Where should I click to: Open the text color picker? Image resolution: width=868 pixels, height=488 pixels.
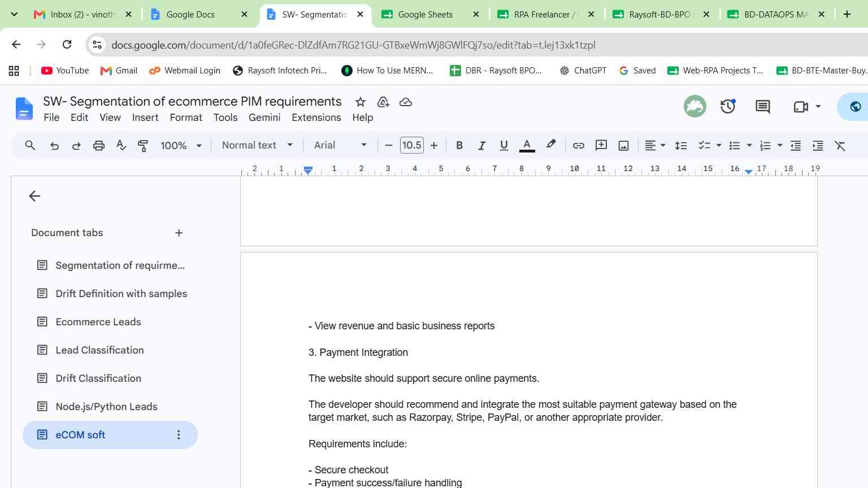click(527, 146)
